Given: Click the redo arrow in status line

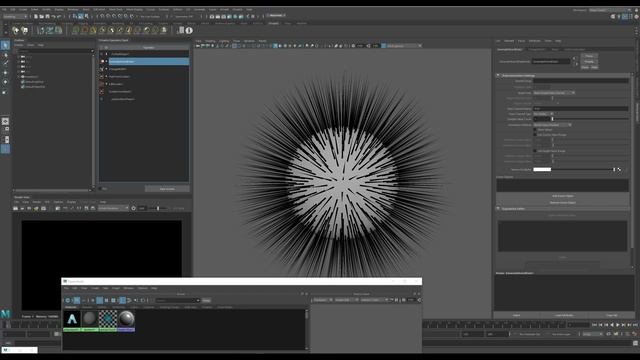Looking at the screenshot, I should tap(59, 16).
